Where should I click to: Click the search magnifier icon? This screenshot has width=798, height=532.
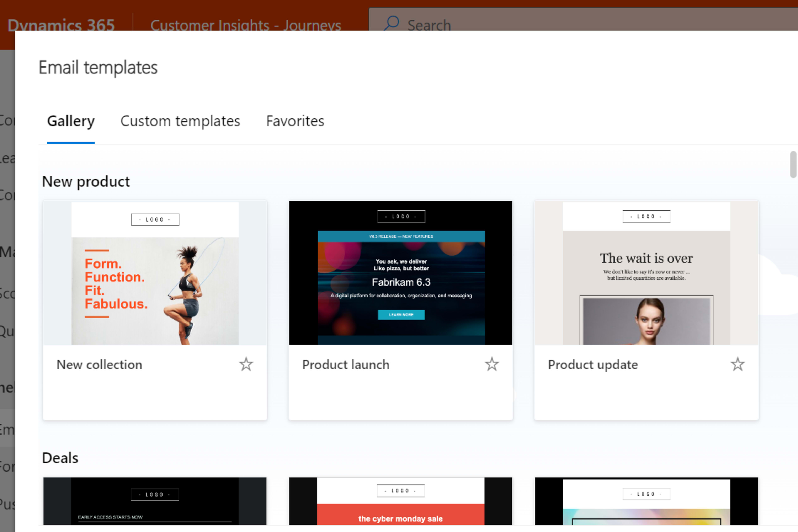click(x=392, y=23)
